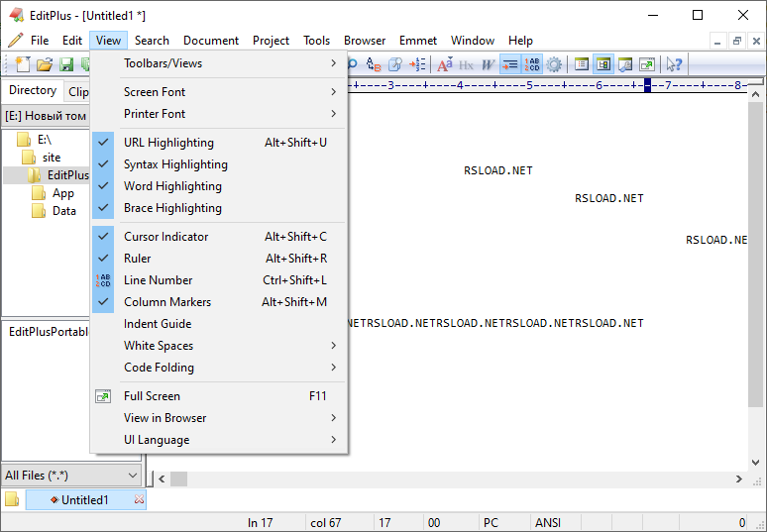767x532 pixels.
Task: Click the Go to Line toolbar icon
Action: point(417,64)
